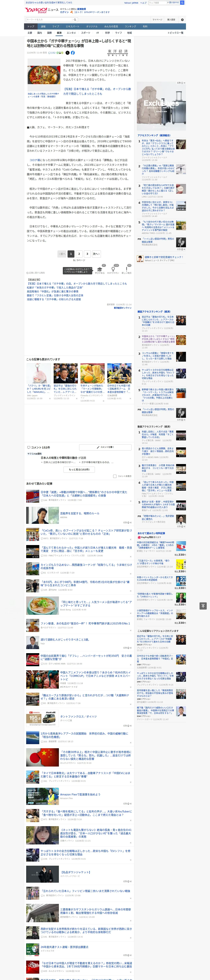Click the hot pot article main photo
This screenshot has width=210, height=980.
click(44, 75)
